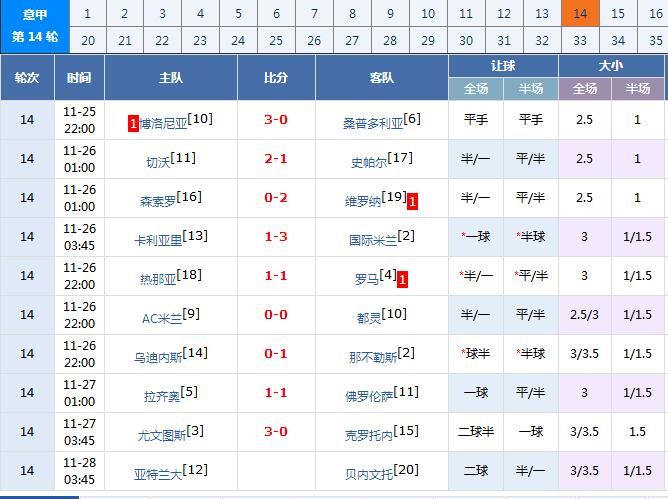Open 亚特兰大 team link
The width and height of the screenshot is (668, 499).
point(158,474)
